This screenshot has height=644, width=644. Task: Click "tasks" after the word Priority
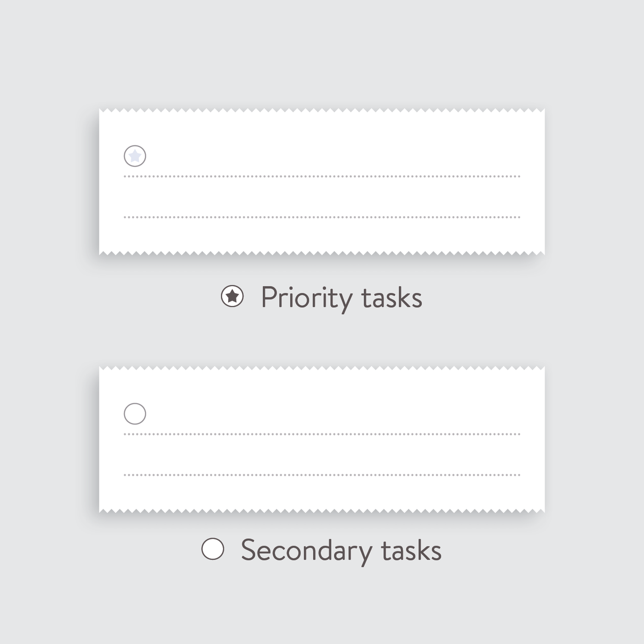[x=391, y=298]
